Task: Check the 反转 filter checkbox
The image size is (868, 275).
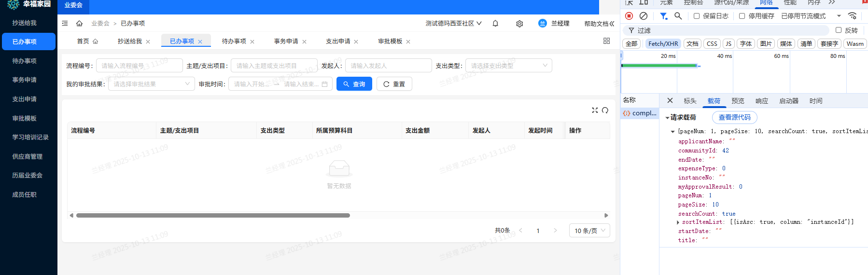Action: click(x=839, y=30)
